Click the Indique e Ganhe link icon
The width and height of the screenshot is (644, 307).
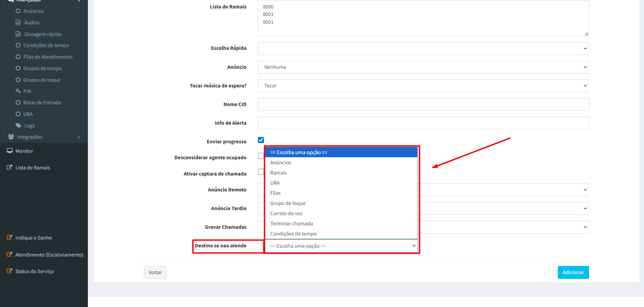pyautogui.click(x=10, y=238)
